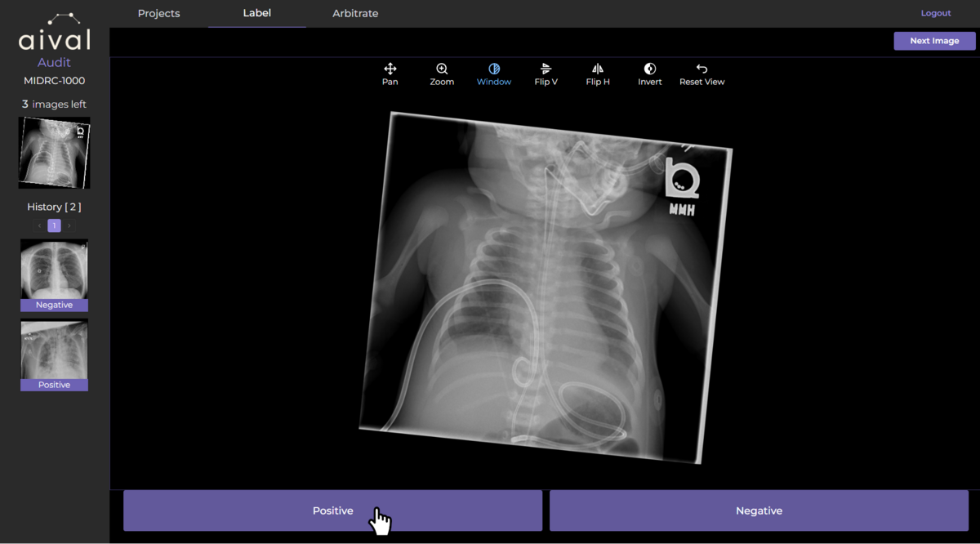Click the Next Image button
This screenshot has height=544, width=980.
point(933,40)
